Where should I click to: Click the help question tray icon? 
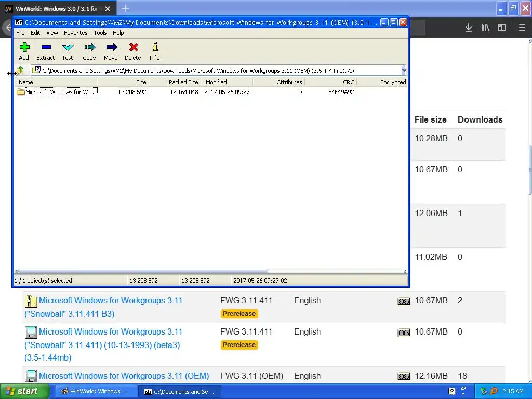click(451, 391)
